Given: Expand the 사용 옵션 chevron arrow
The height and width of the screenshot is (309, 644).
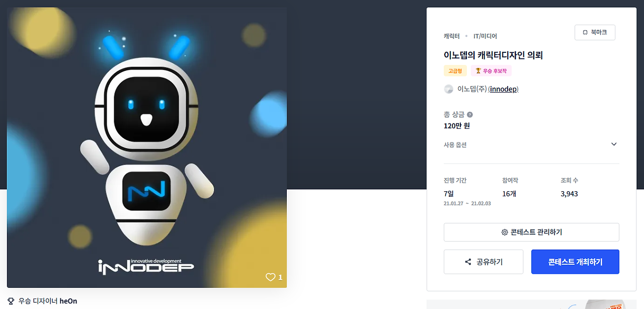Looking at the screenshot, I should [614, 144].
